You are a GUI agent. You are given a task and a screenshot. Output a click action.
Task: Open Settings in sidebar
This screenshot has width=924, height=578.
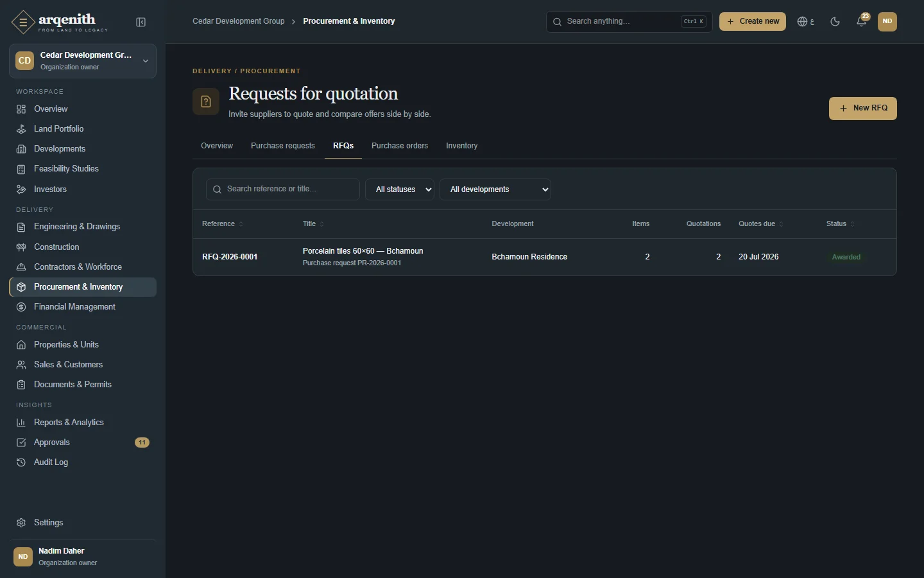click(x=83, y=522)
